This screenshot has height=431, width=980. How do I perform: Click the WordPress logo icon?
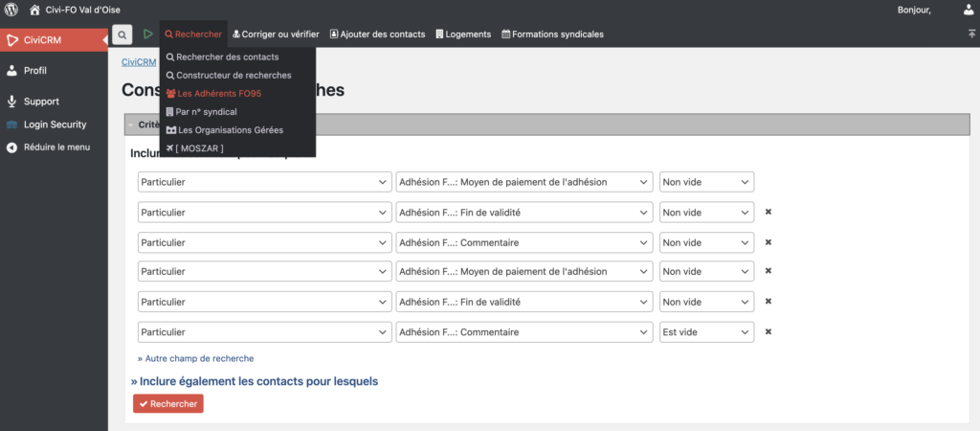point(11,10)
